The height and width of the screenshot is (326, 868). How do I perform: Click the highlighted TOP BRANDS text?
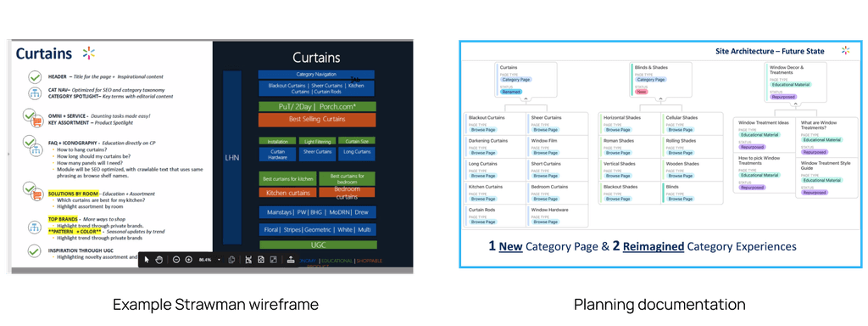coord(63,220)
